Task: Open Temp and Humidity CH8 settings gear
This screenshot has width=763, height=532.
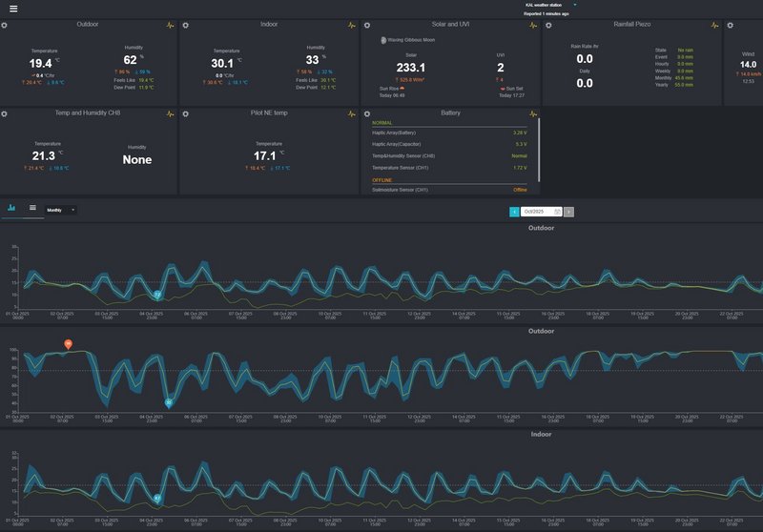Action: (x=5, y=113)
